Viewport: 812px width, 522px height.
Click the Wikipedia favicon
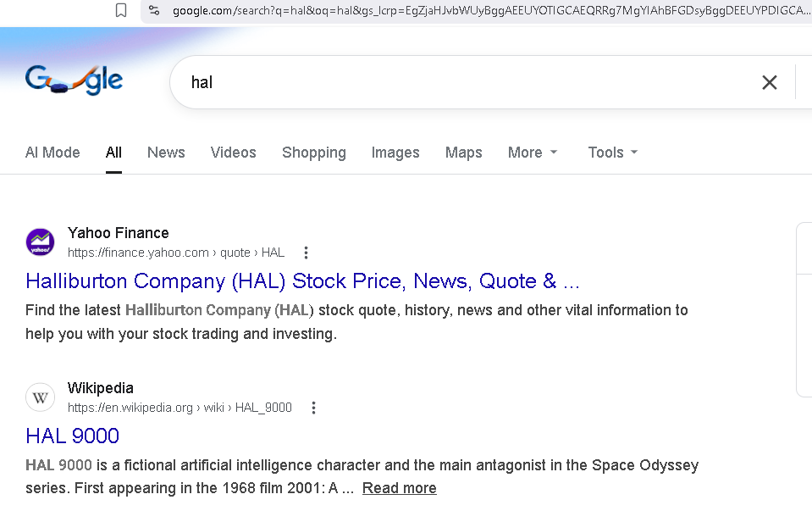40,397
